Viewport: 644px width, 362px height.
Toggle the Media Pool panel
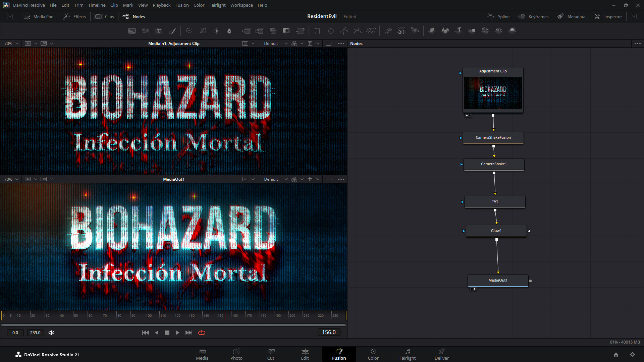click(39, 16)
